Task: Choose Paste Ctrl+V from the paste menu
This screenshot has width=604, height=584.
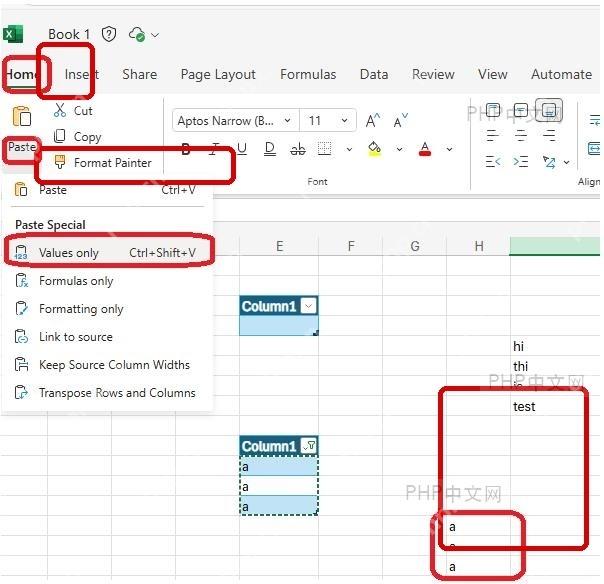Action: click(105, 190)
